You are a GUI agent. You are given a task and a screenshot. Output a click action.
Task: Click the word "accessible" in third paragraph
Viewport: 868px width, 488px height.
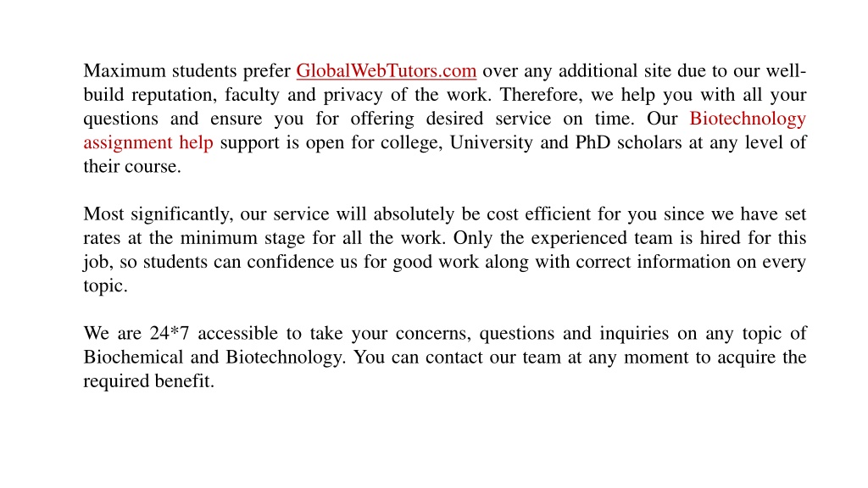(238, 333)
